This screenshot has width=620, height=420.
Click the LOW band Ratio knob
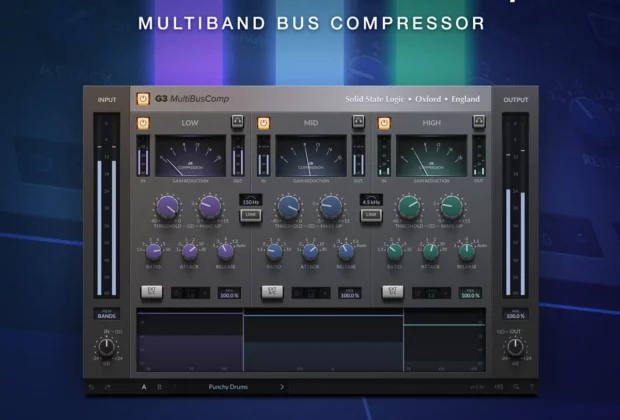click(153, 252)
